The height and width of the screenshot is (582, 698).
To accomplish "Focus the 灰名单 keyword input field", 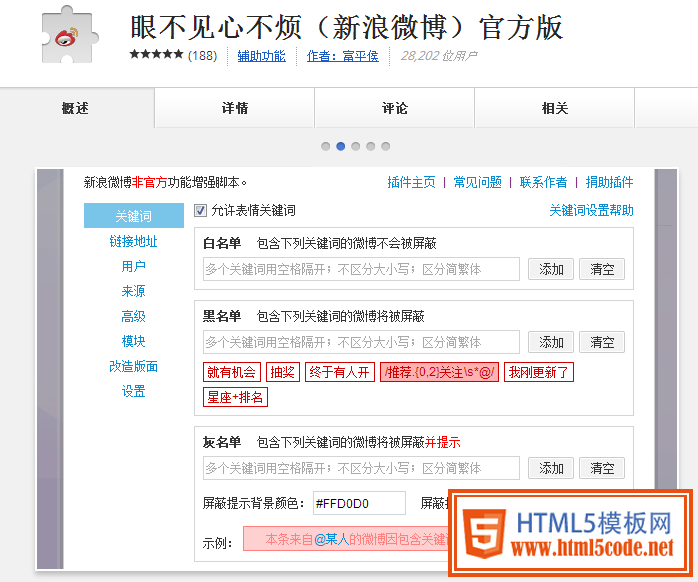I will (361, 468).
